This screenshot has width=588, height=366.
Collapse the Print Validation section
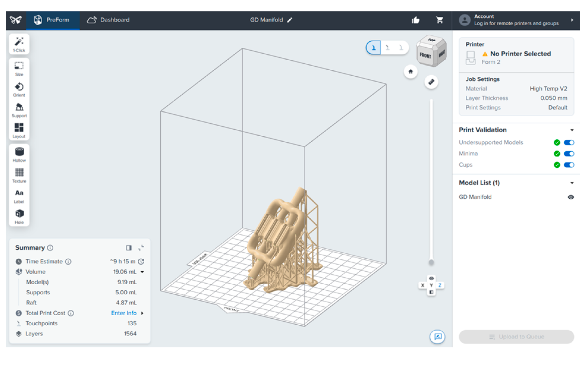pyautogui.click(x=572, y=130)
